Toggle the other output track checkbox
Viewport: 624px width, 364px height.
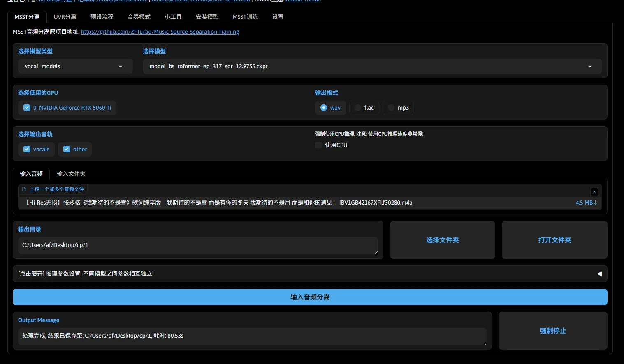[67, 149]
